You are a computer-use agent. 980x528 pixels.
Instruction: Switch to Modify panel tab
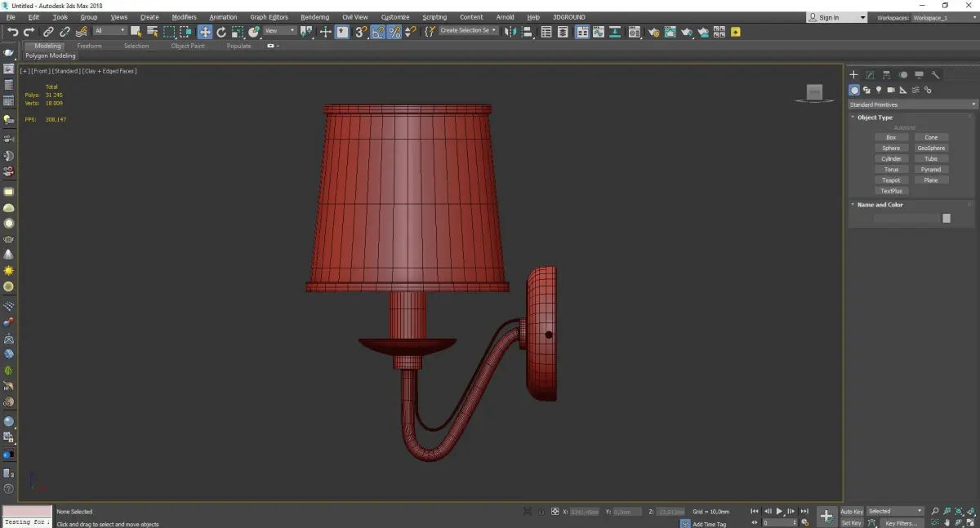[870, 74]
